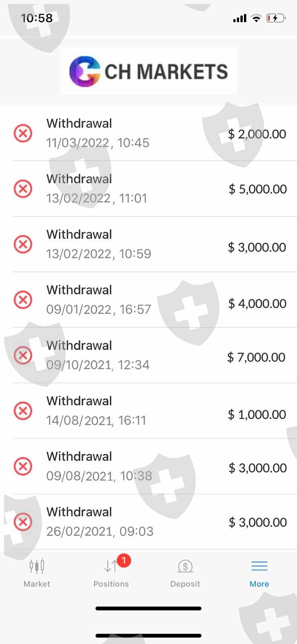The height and width of the screenshot is (644, 297).
Task: Tap the battery icon in status bar
Action: tap(276, 18)
